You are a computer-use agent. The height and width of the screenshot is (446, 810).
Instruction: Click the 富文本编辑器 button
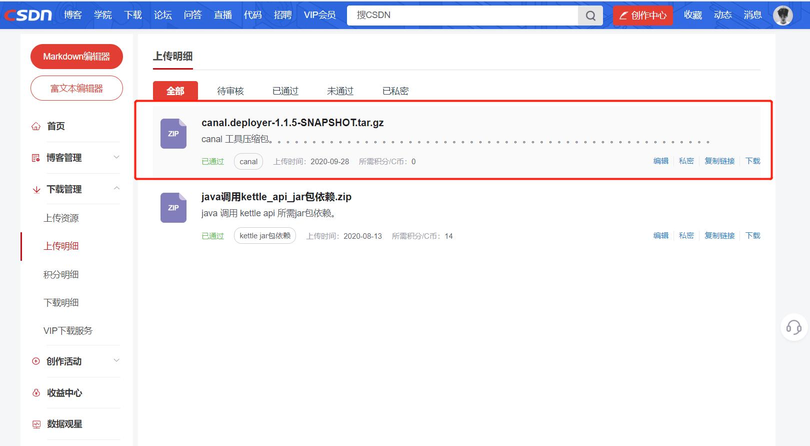(x=76, y=88)
